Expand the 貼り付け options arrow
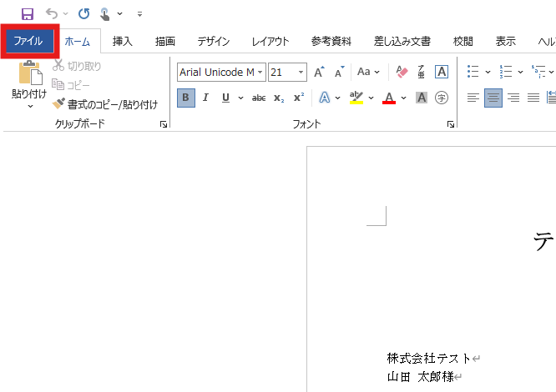Image resolution: width=556 pixels, height=392 pixels. click(31, 106)
